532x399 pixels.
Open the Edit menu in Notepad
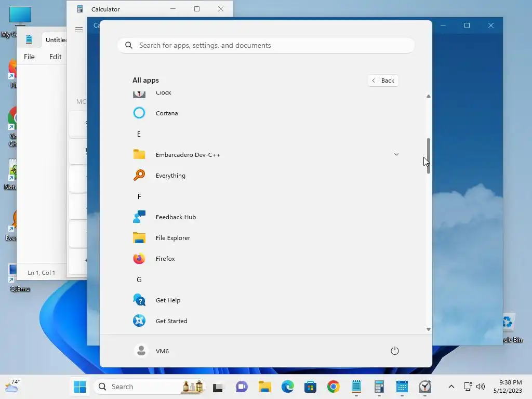[x=55, y=57]
